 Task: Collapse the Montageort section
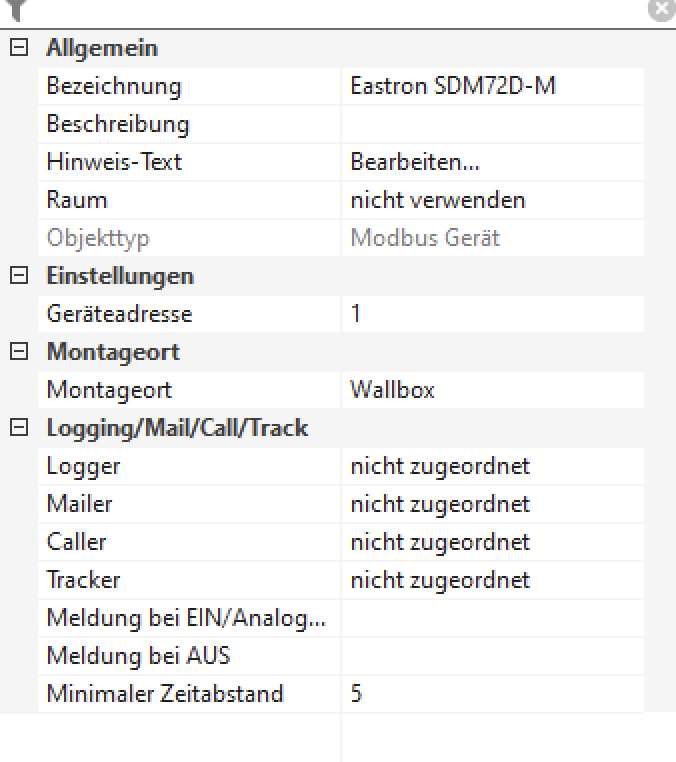(17, 352)
